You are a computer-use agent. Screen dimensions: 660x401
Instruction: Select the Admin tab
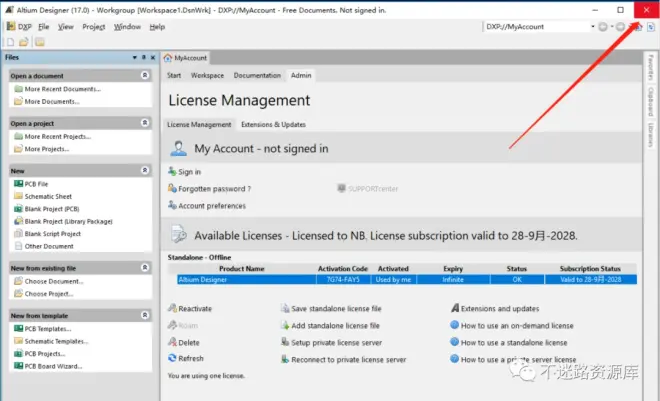click(x=301, y=75)
